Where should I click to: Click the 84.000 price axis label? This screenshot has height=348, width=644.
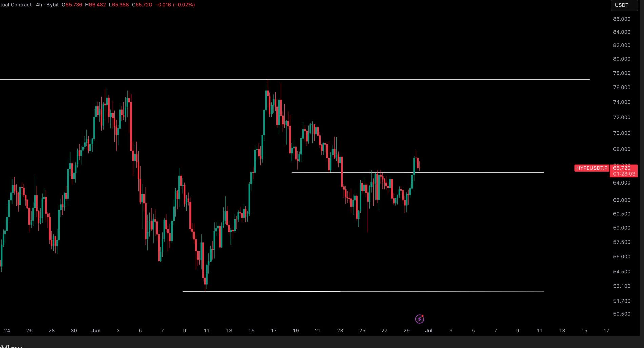click(622, 32)
